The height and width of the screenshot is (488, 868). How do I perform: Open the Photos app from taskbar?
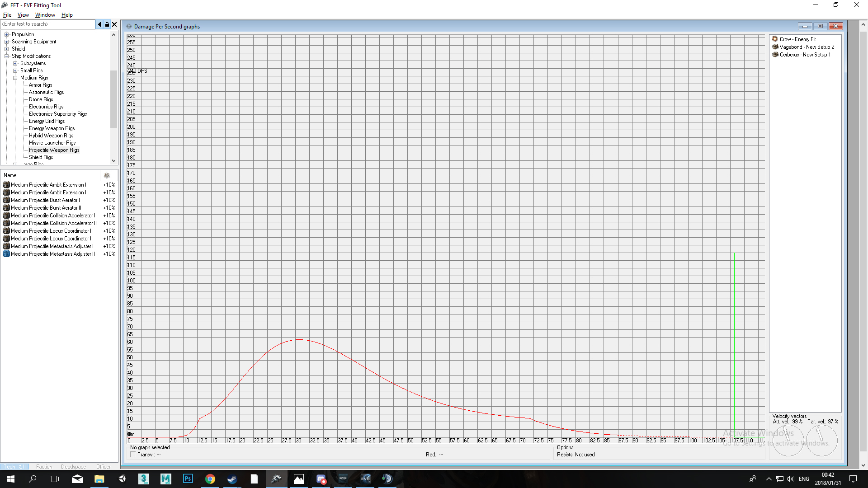[299, 479]
